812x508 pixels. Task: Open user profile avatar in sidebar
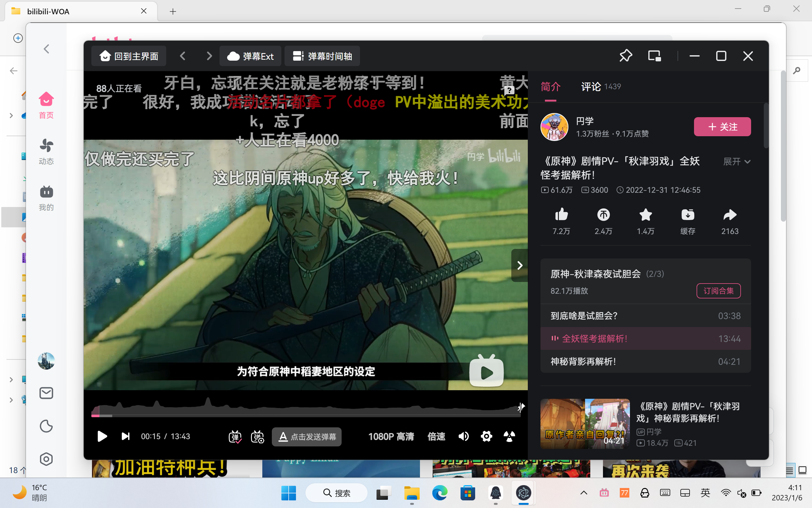click(46, 361)
